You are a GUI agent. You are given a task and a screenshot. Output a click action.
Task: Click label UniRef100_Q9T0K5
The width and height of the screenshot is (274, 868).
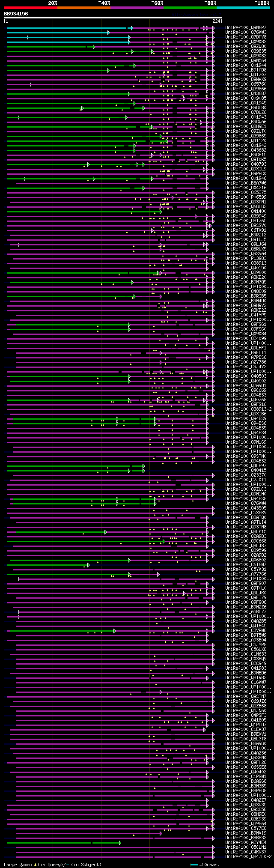[x=246, y=159]
